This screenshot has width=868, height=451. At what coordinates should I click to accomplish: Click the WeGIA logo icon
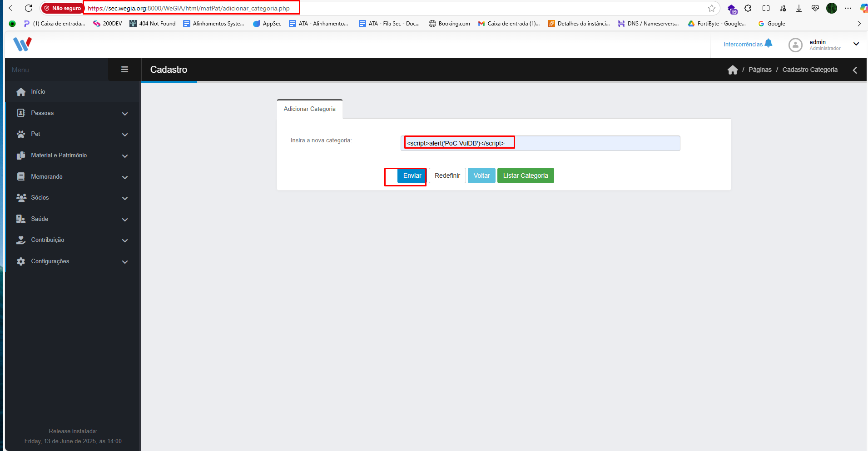coord(22,44)
